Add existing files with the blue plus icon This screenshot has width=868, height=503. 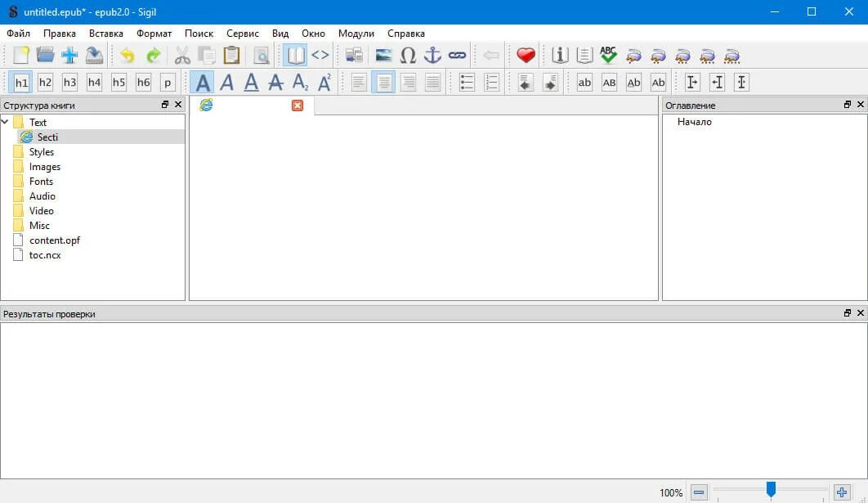(71, 55)
